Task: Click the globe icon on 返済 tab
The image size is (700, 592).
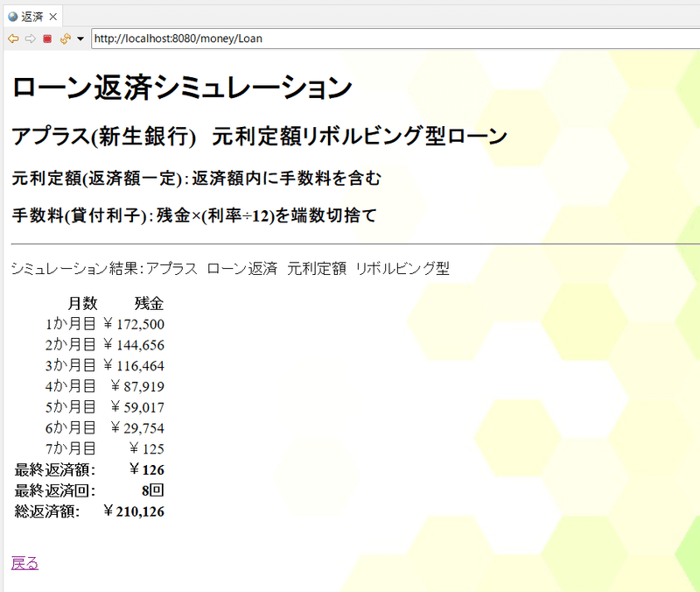Action: (13, 17)
